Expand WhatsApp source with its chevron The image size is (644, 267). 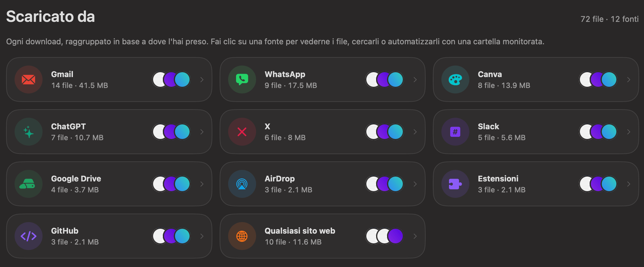tap(415, 79)
